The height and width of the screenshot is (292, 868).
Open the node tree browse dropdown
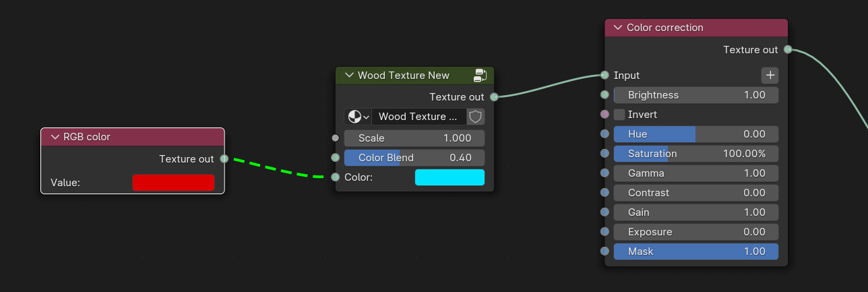(358, 117)
